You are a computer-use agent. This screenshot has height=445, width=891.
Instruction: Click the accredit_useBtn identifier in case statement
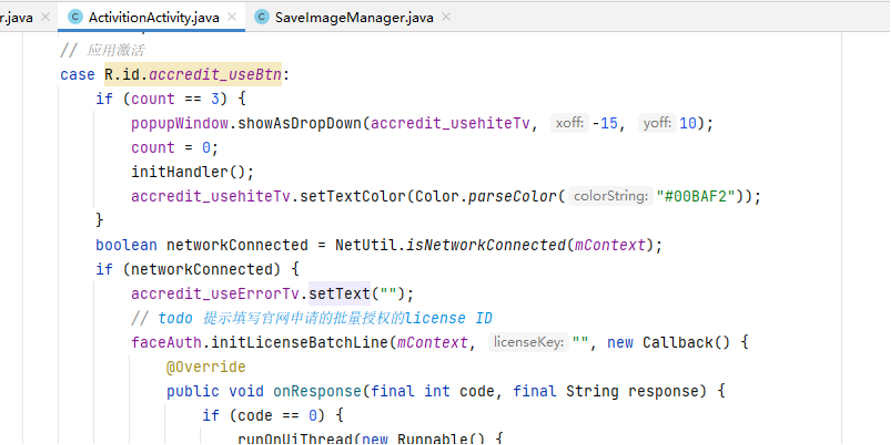[x=215, y=74]
